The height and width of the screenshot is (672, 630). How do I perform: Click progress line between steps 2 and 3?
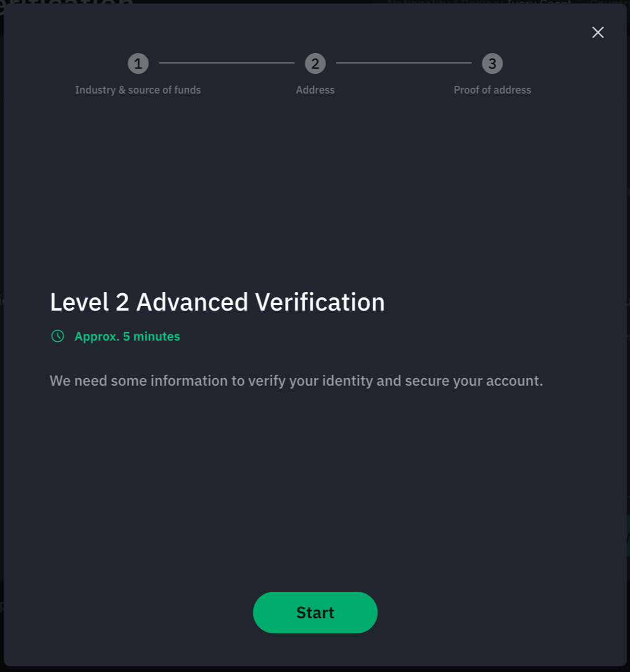pos(404,63)
